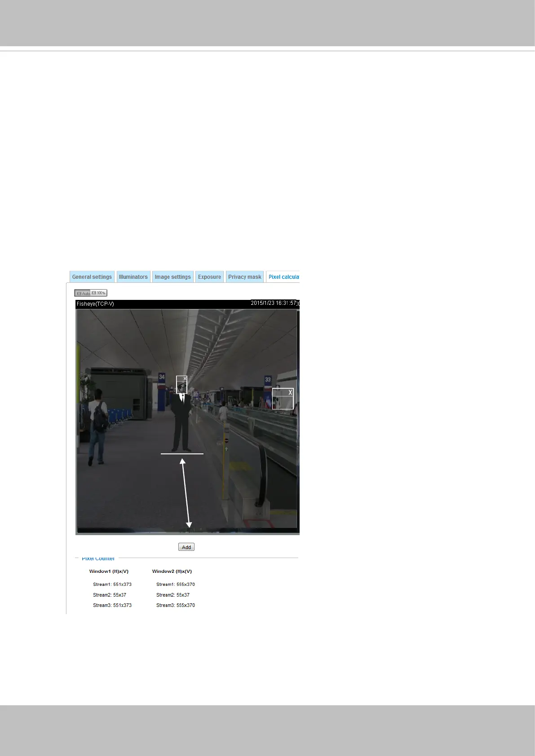The width and height of the screenshot is (535, 756).
Task: Open the Image settings tab
Action: [x=173, y=277]
